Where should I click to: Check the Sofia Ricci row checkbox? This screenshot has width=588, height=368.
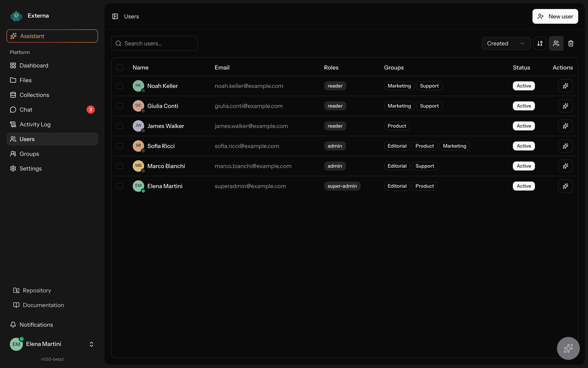[x=120, y=146]
